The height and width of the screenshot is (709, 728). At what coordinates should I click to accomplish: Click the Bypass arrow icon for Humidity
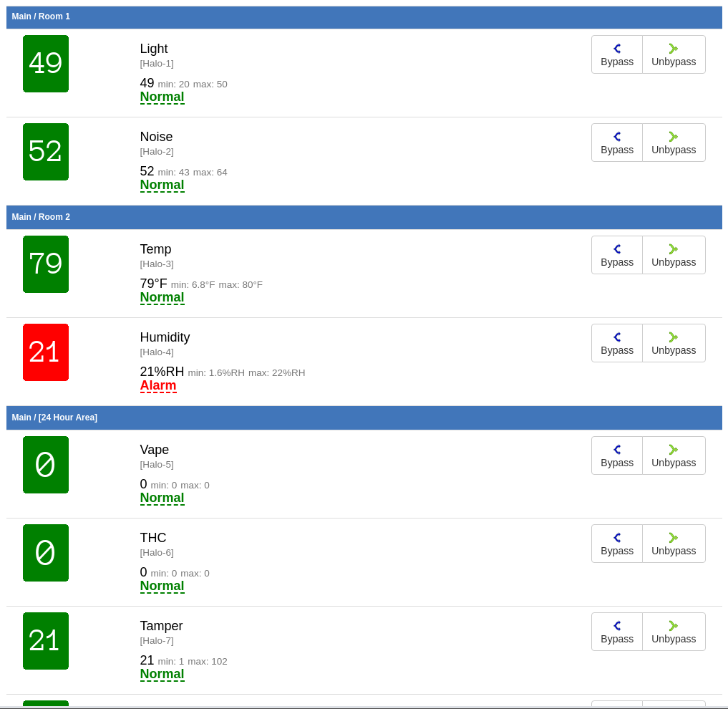[x=617, y=337]
